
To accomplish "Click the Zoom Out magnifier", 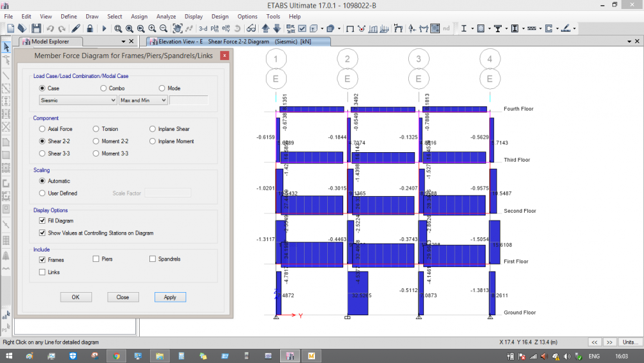I will (x=164, y=28).
